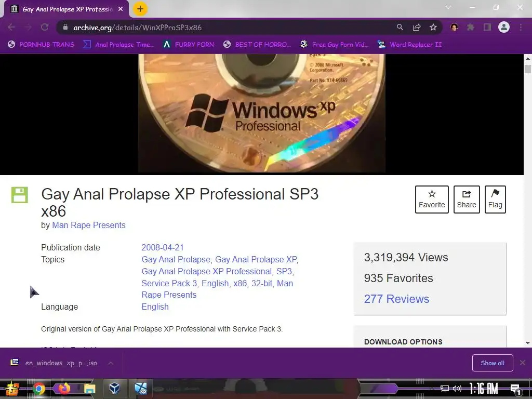
Task: Click the page scrollbar down arrow
Action: tap(528, 343)
